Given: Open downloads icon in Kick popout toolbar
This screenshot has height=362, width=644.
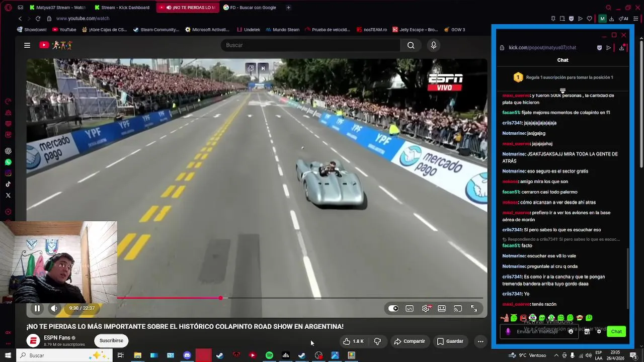Looking at the screenshot, I should point(622,48).
